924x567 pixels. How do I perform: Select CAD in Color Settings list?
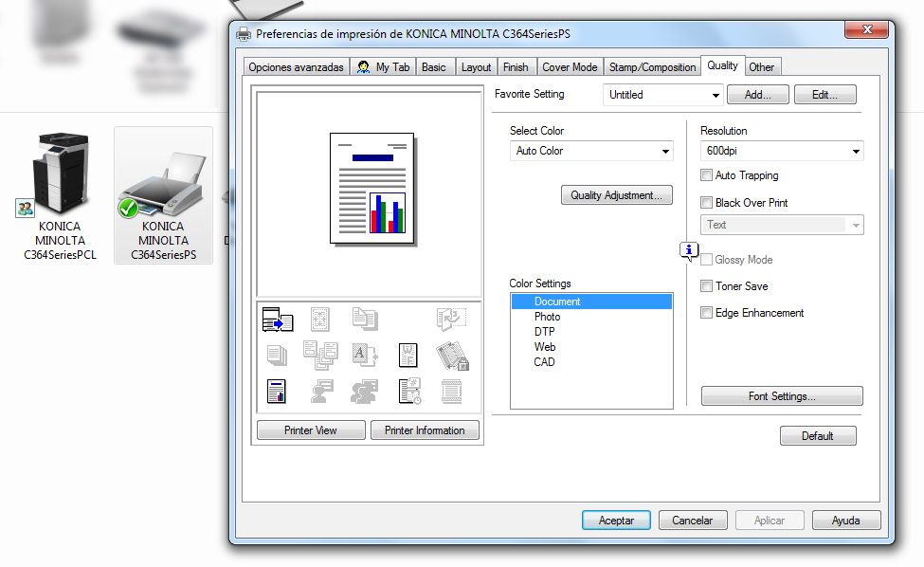pyautogui.click(x=591, y=362)
